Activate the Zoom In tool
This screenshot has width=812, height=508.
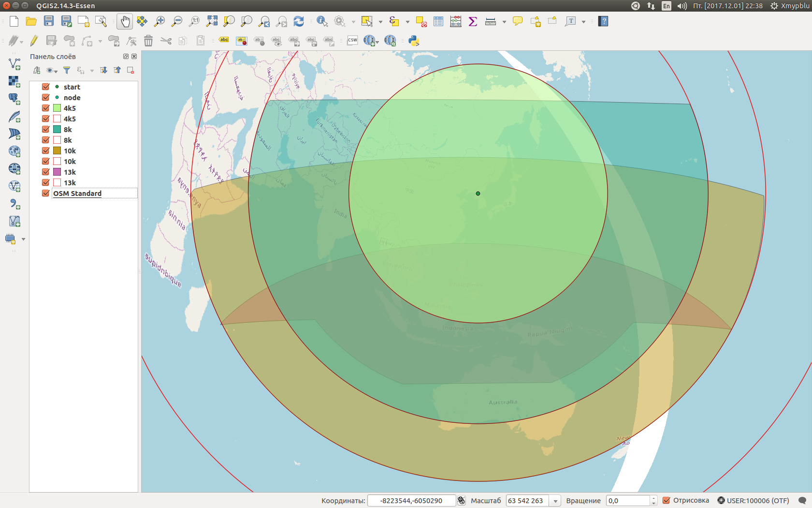pos(159,21)
